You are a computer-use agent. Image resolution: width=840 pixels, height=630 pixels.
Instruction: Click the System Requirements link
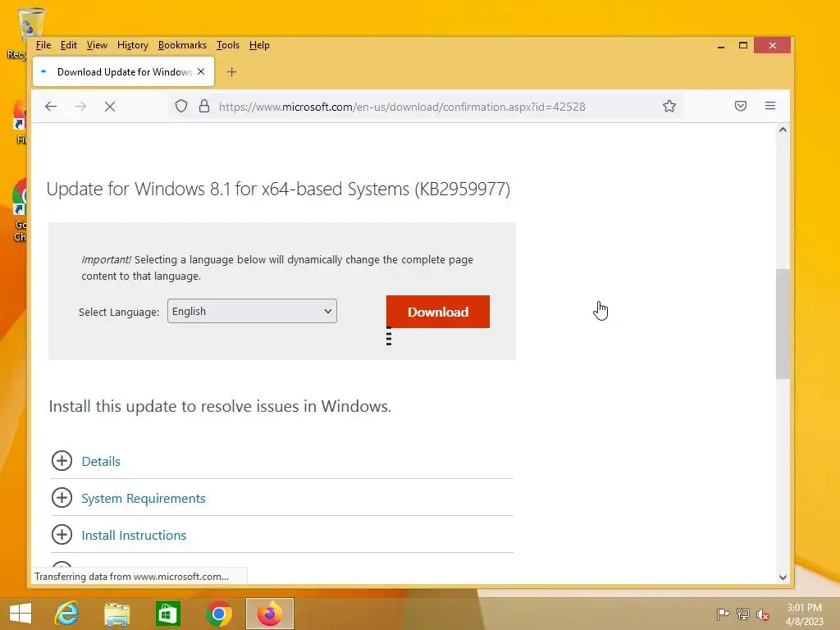pyautogui.click(x=144, y=498)
